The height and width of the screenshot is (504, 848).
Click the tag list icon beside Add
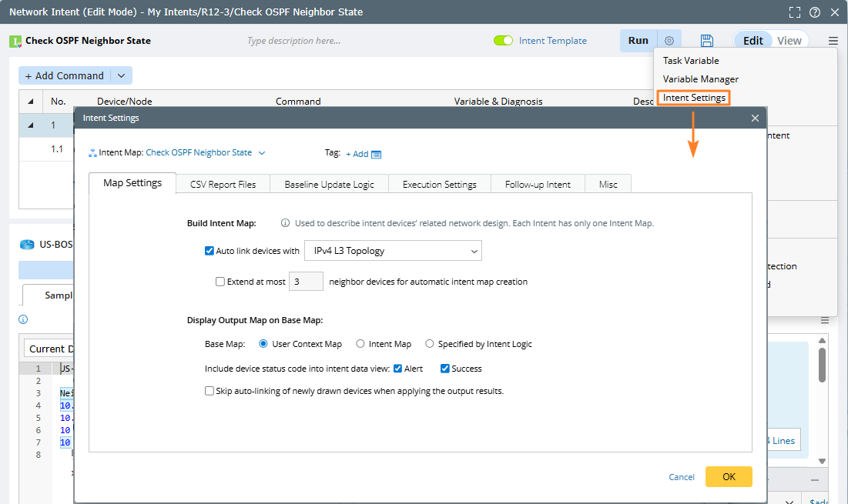tap(377, 154)
